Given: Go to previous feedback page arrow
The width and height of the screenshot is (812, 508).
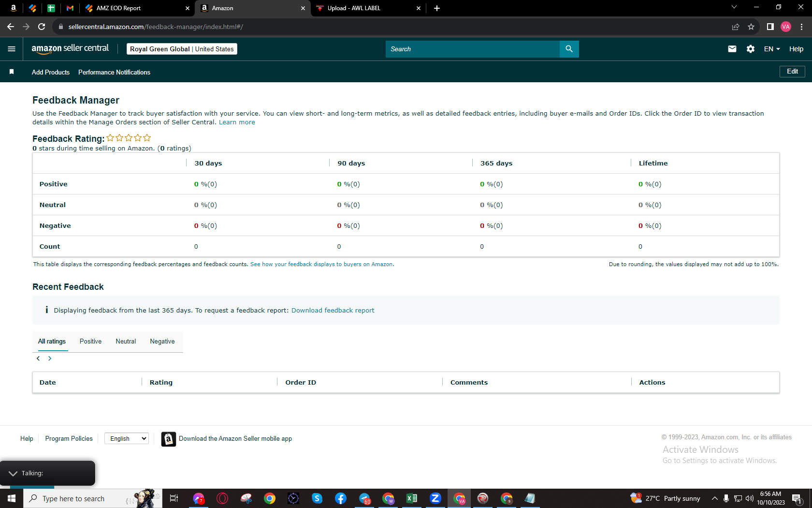Looking at the screenshot, I should pos(38,359).
